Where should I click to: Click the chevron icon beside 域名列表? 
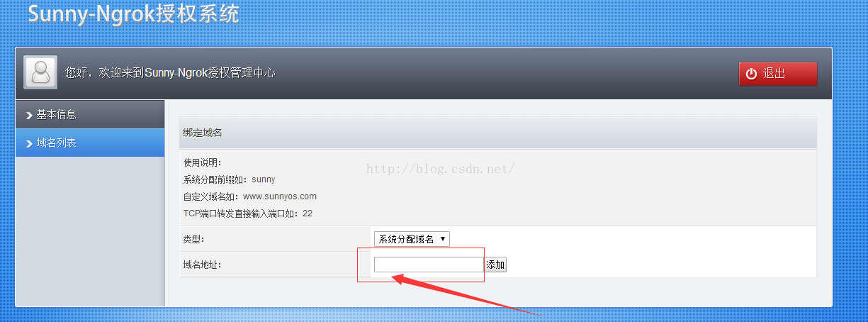[29, 143]
